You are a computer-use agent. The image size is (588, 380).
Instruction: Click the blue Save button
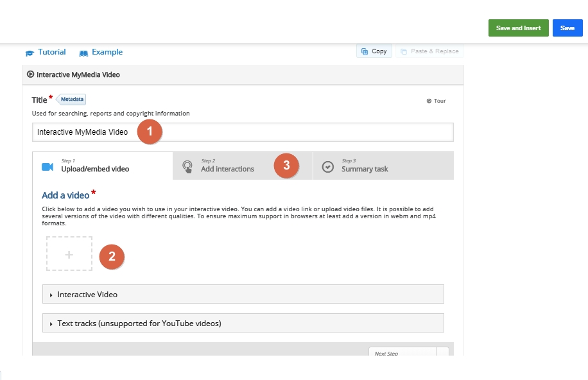[x=567, y=28]
